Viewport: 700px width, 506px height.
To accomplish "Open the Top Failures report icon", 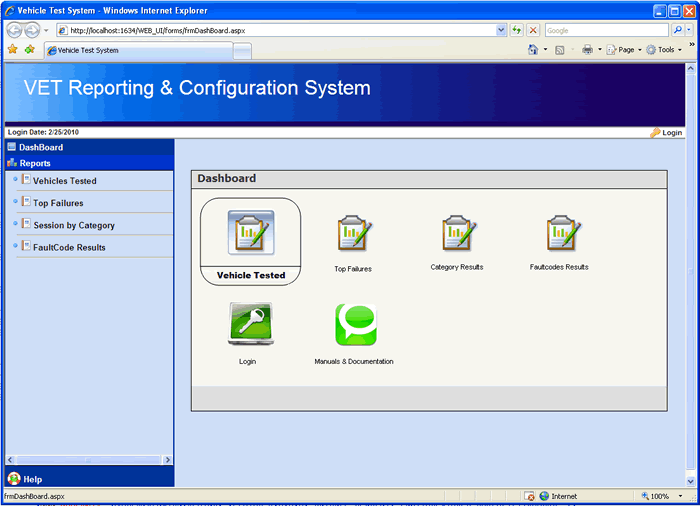I will tap(353, 236).
